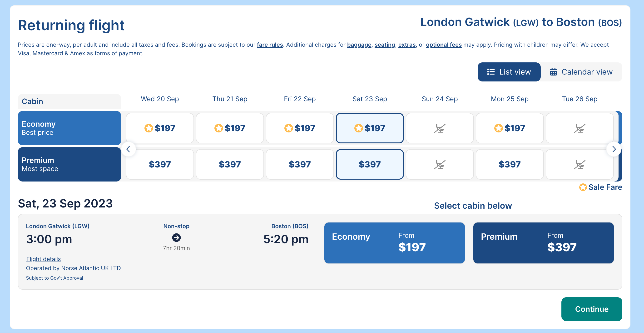Click unavailable Premium seat icon for Tue 26 Sep

579,165
